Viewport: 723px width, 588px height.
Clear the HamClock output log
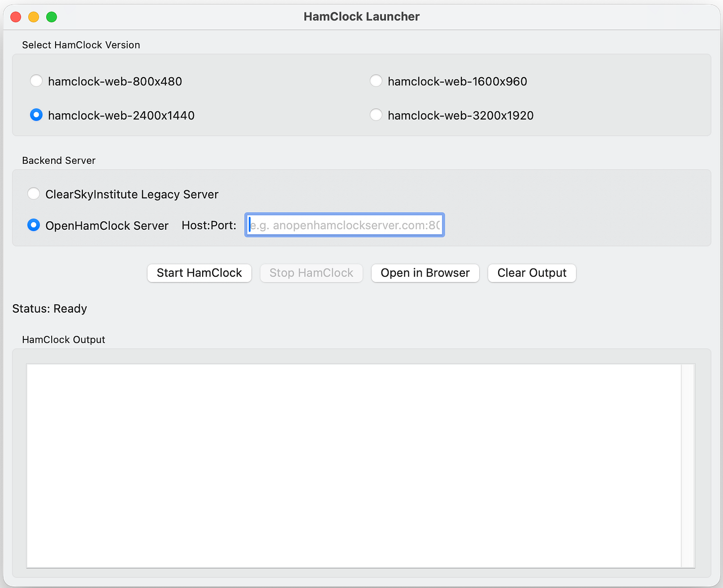pos(532,273)
